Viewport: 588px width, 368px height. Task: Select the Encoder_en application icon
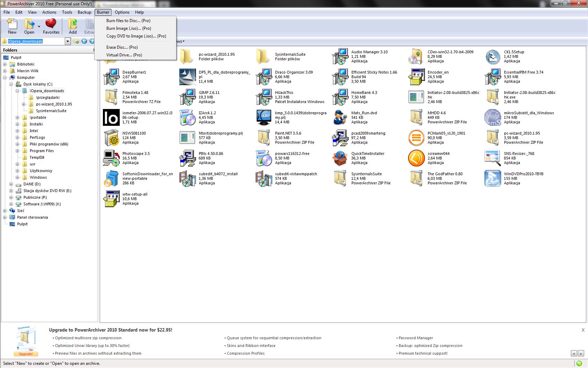tap(416, 77)
